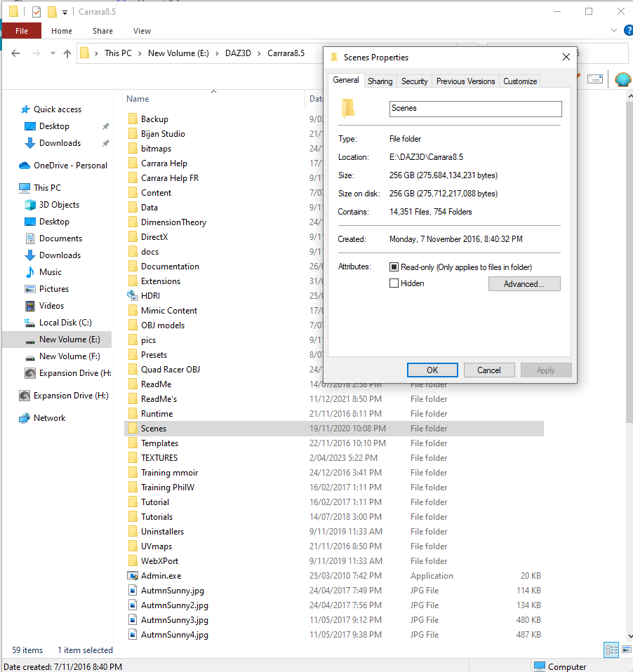Image resolution: width=633 pixels, height=672 pixels.
Task: Open Local Disk (C:) in sidebar
Action: coord(65,322)
